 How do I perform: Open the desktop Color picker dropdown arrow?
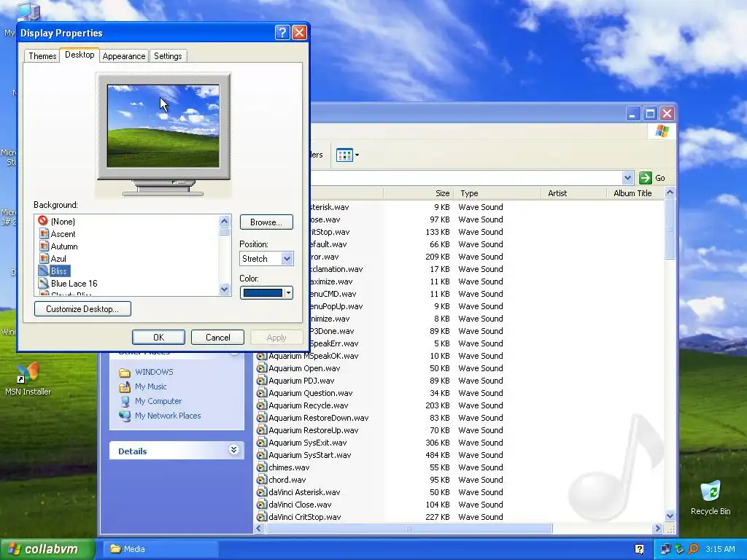coord(289,293)
